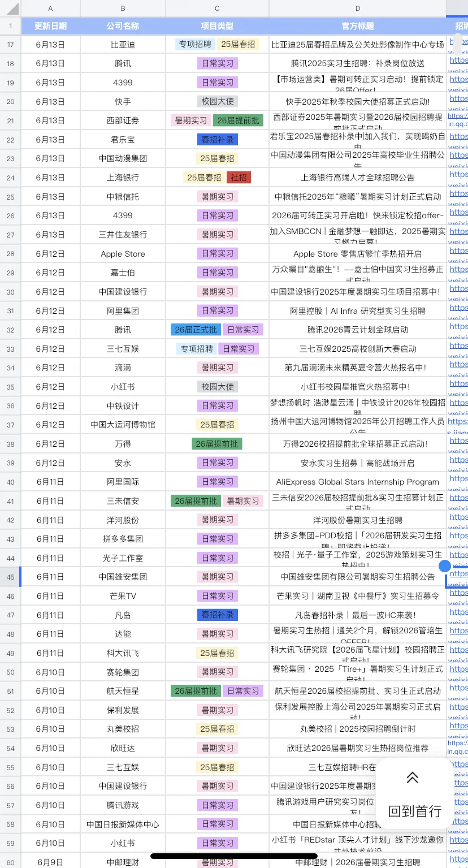Click 26届正式批 tag in 腾讯 row
The image size is (468, 868).
196,330
